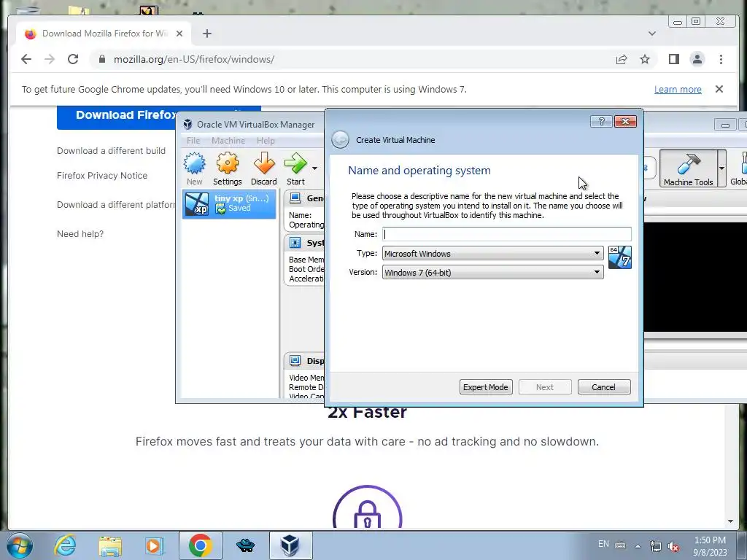This screenshot has width=747, height=560.
Task: Open Windows Media Player in taskbar
Action: coord(154,545)
